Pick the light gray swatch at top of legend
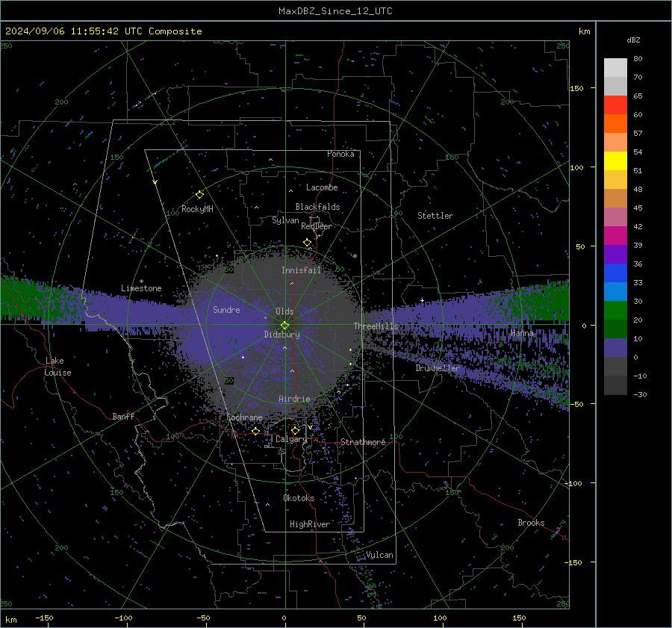Image resolution: width=672 pixels, height=628 pixels. (x=615, y=67)
